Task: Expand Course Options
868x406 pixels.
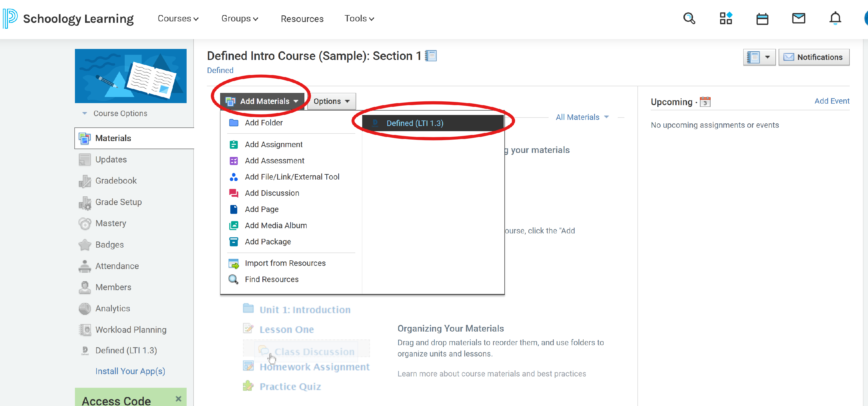Action: [115, 113]
